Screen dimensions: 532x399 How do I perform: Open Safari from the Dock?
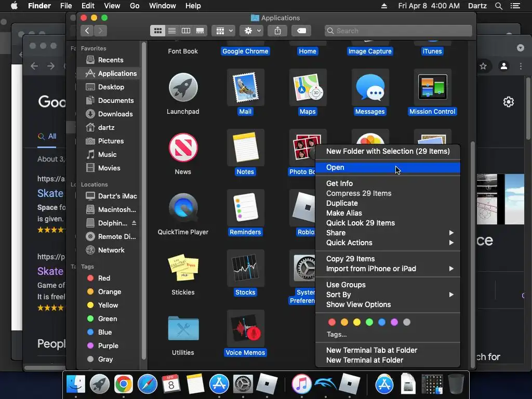click(147, 384)
